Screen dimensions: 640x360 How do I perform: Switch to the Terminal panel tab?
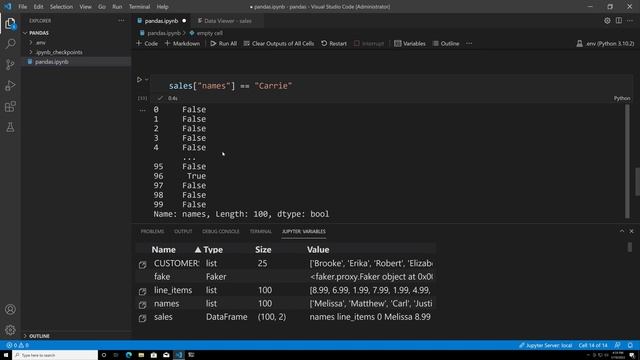pos(260,231)
